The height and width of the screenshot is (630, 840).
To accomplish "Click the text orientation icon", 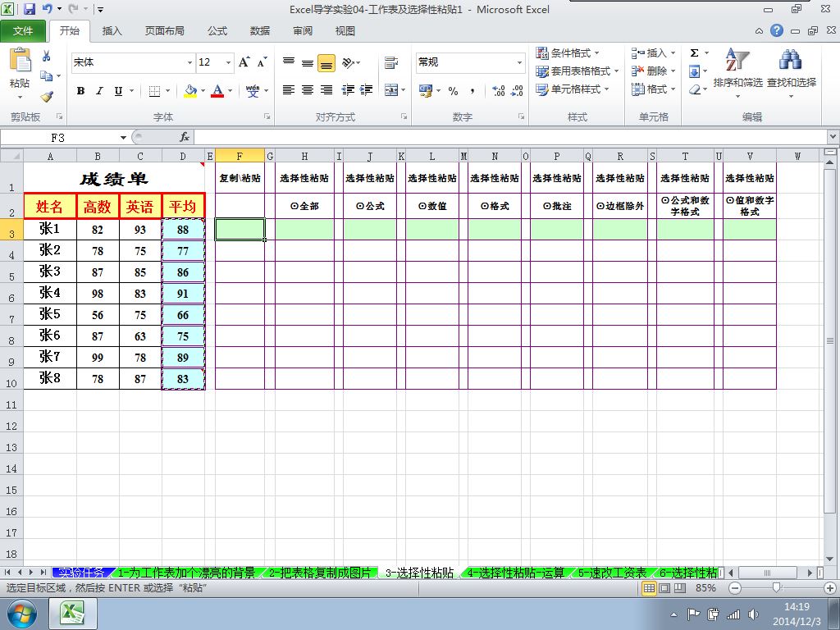I will click(x=348, y=62).
